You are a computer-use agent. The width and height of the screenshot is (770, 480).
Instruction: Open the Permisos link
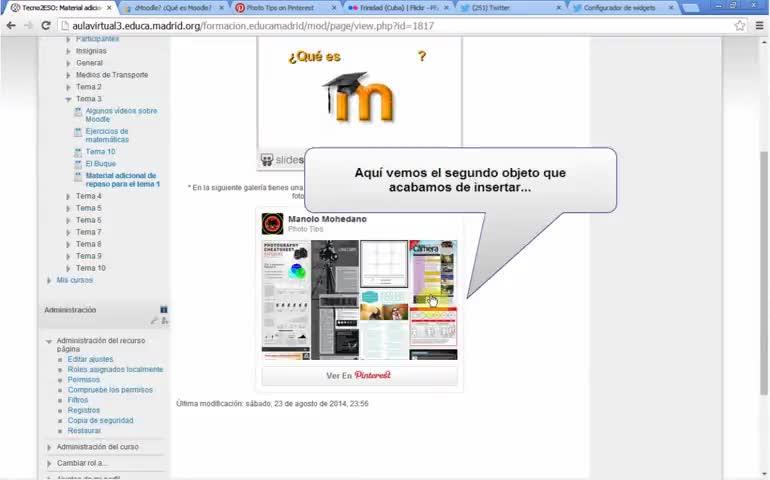(x=83, y=380)
